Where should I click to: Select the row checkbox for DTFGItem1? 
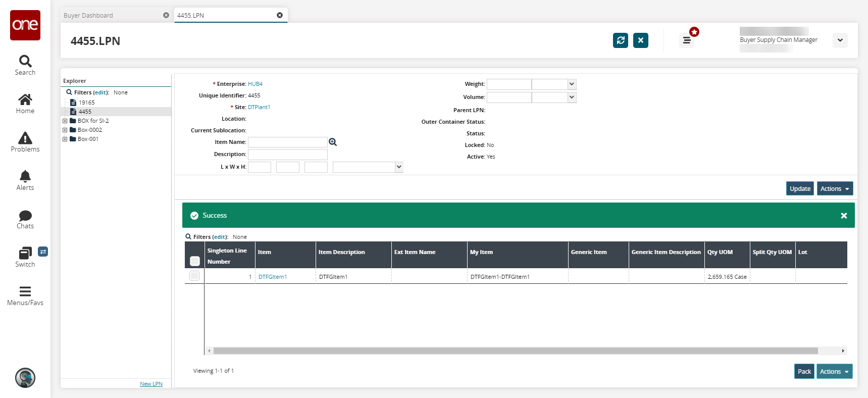(x=194, y=276)
